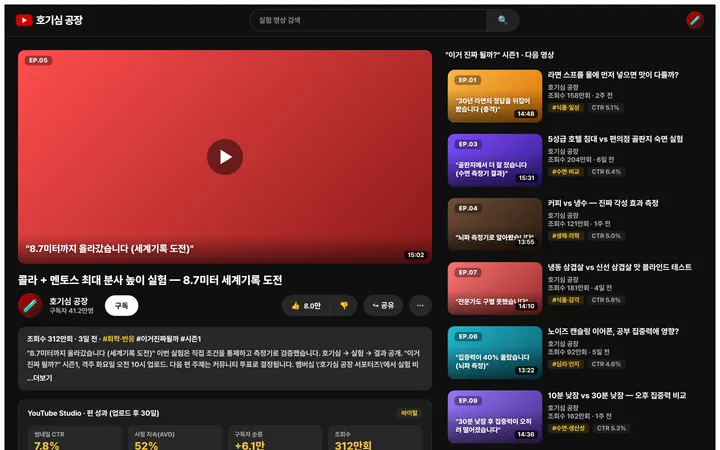Click the #수면·비교 tag chip
The image size is (720, 450).
pyautogui.click(x=566, y=172)
